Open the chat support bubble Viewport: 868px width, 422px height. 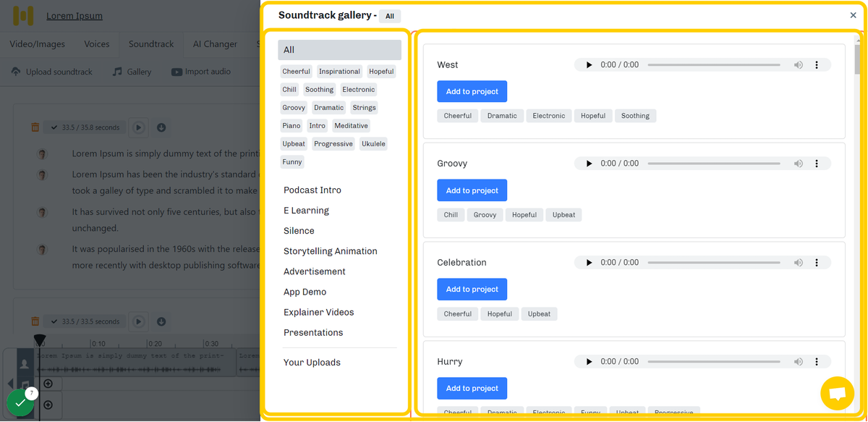837,394
